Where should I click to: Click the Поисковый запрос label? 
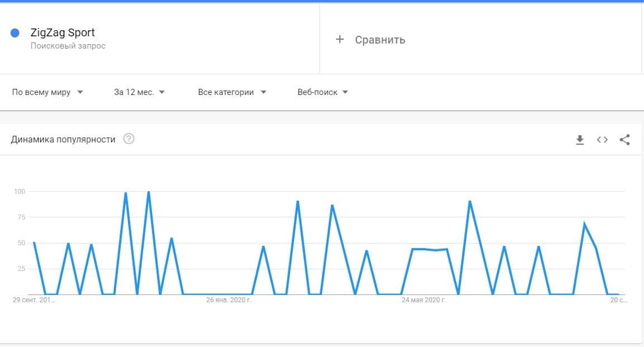point(68,46)
